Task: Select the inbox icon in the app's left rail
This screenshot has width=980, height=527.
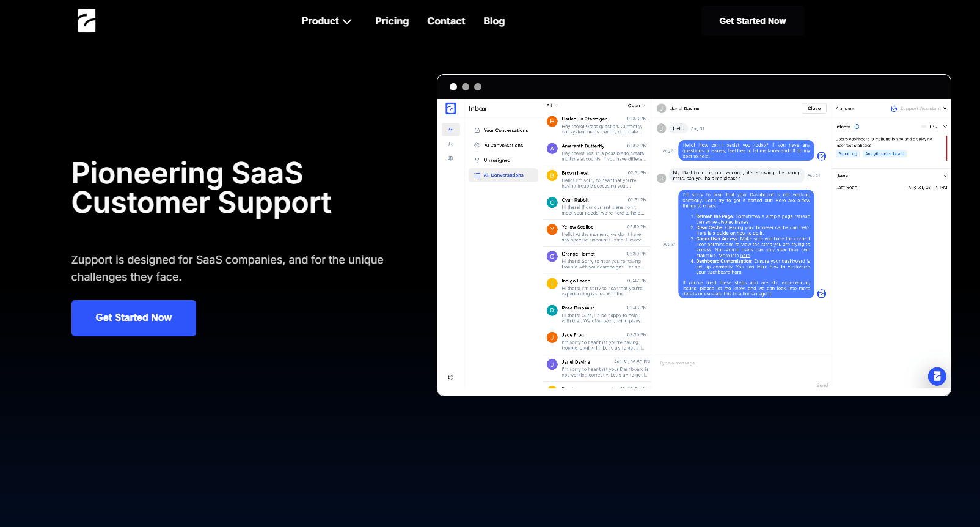Action: (450, 130)
